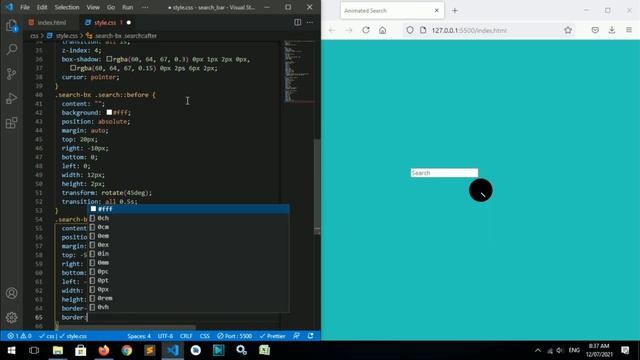
Task: Open Windows notification center
Action: [625, 350]
